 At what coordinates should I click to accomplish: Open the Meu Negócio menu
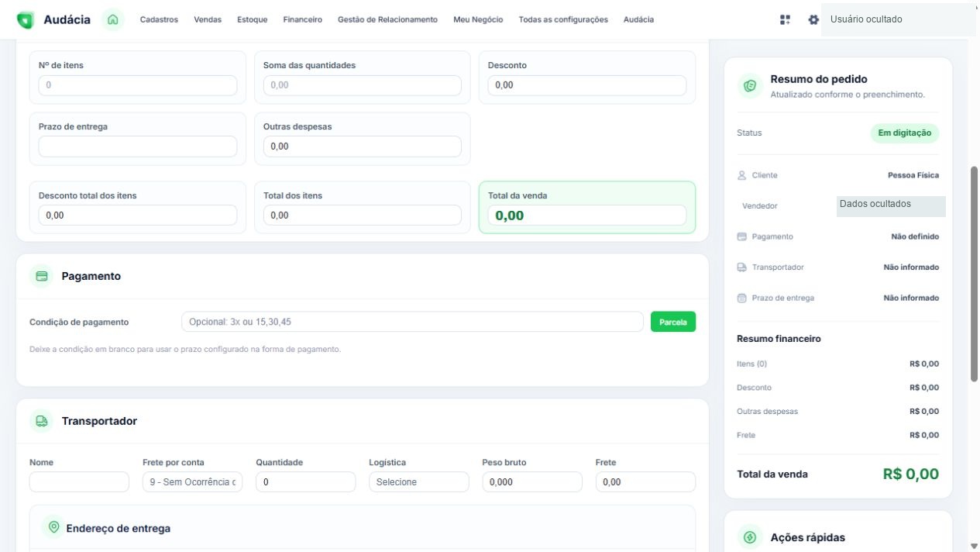478,20
